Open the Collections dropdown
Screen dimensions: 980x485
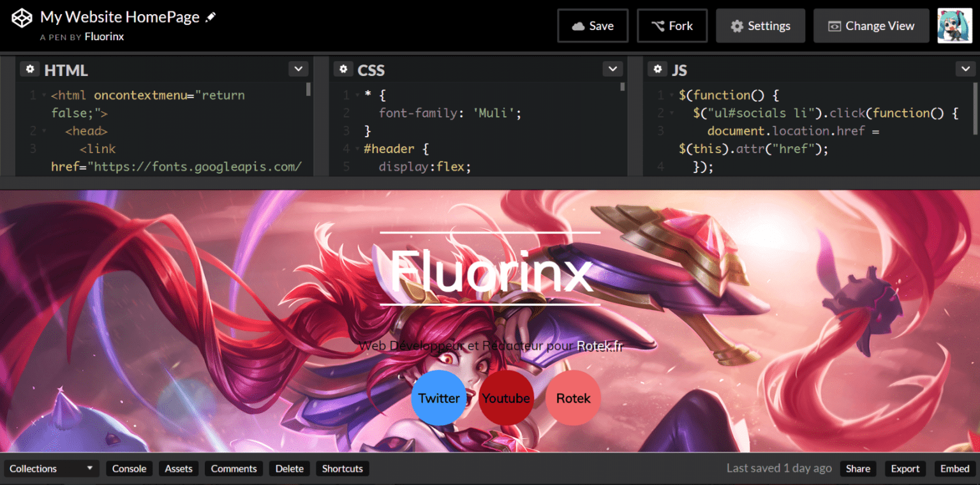[51, 468]
